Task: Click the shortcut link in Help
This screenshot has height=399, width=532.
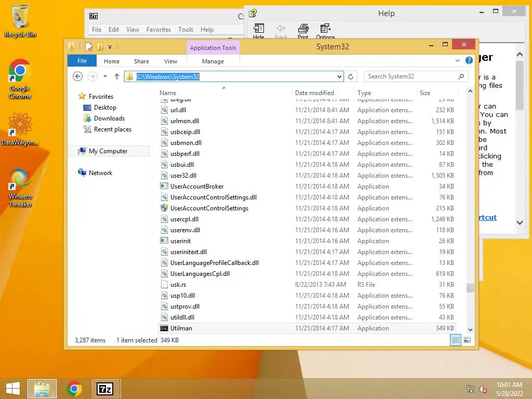Action: [x=488, y=217]
